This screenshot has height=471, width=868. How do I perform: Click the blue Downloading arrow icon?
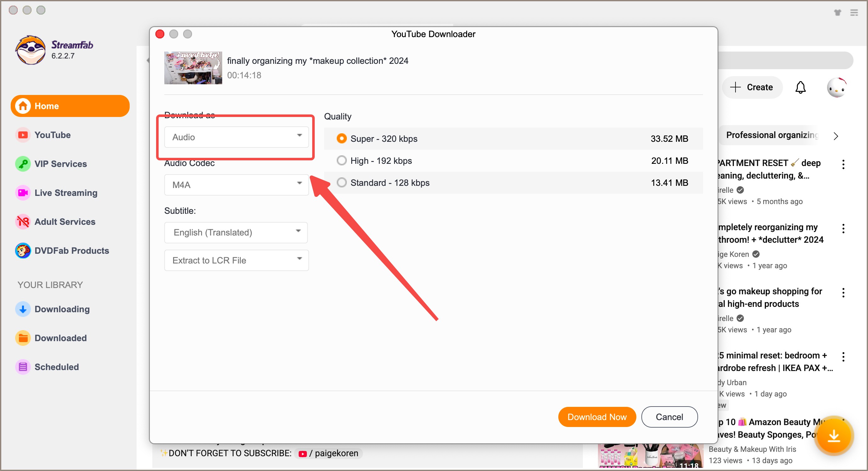pos(23,309)
